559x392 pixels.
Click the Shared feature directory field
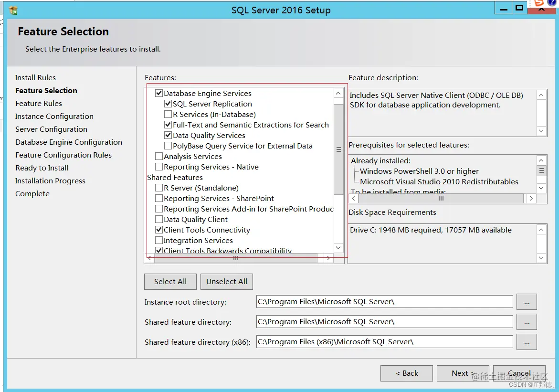(x=385, y=322)
